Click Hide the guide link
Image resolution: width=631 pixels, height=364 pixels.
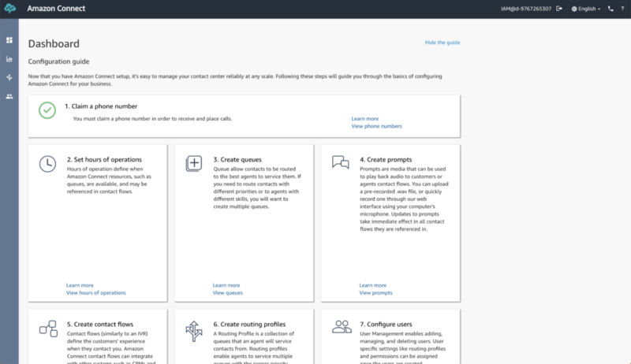[x=442, y=43]
